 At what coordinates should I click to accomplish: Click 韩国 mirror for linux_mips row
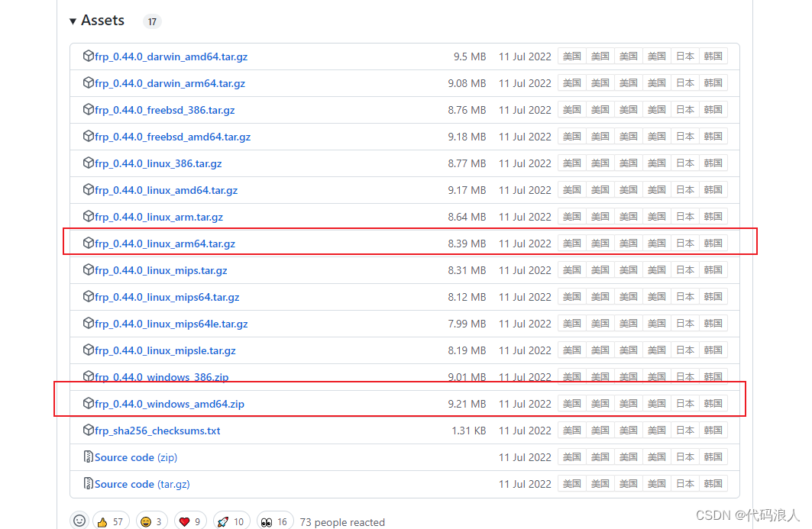tap(713, 270)
